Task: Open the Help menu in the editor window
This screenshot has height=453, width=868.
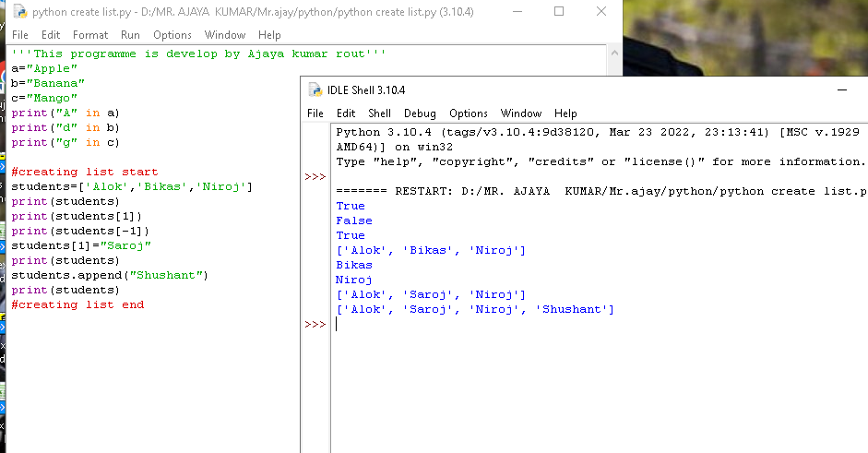Action: click(269, 35)
